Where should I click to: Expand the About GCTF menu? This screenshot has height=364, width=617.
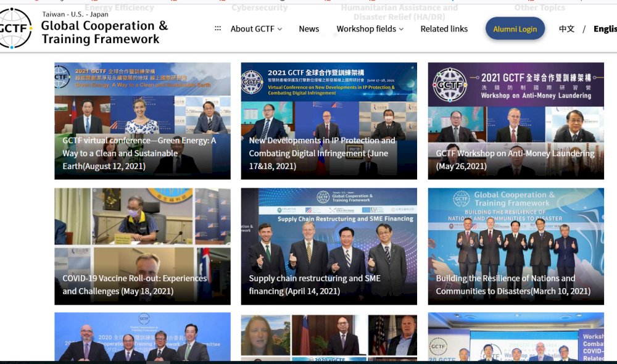[256, 29]
